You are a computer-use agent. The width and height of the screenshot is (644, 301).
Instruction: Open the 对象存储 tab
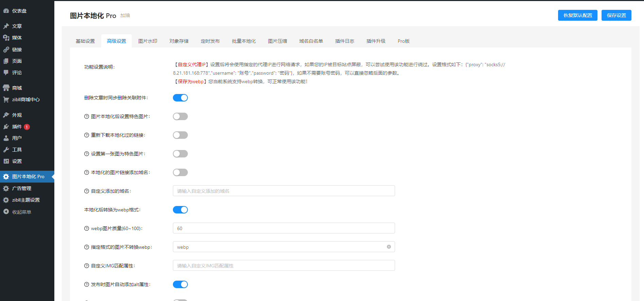click(179, 41)
